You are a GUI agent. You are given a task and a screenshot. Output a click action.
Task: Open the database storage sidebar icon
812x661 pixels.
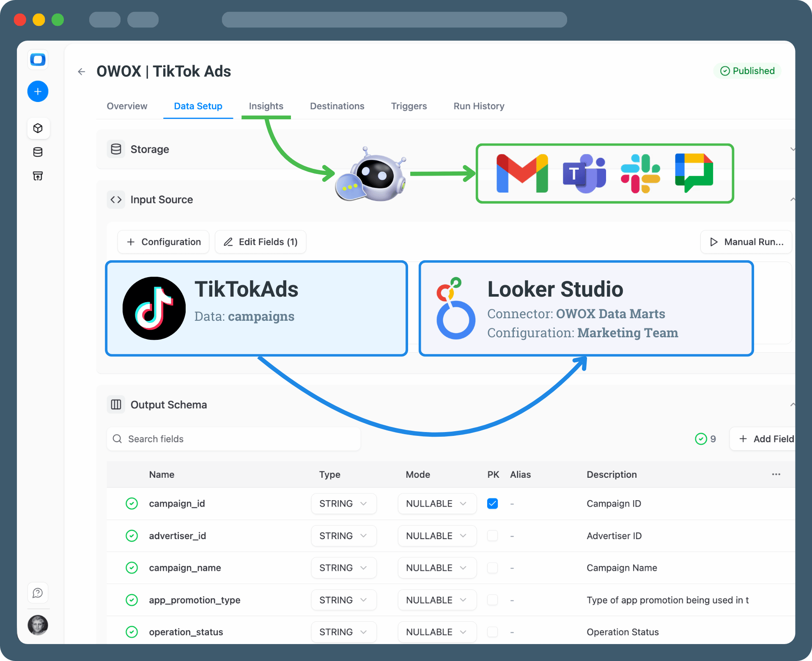[38, 152]
